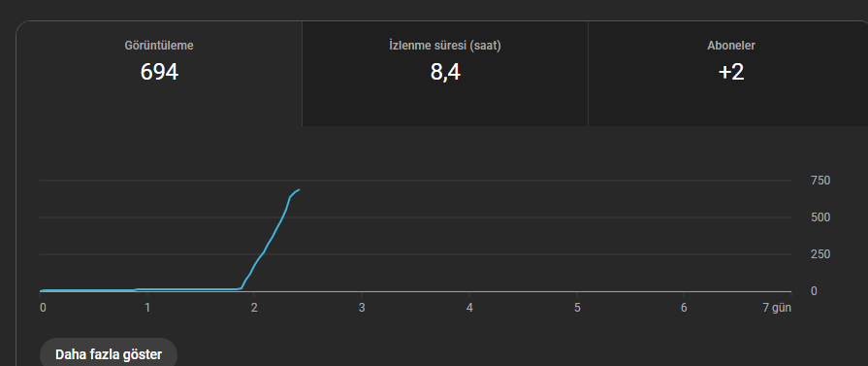Screen dimensions: 868x366
Task: Click the Daha fazla göster button
Action: click(x=109, y=354)
